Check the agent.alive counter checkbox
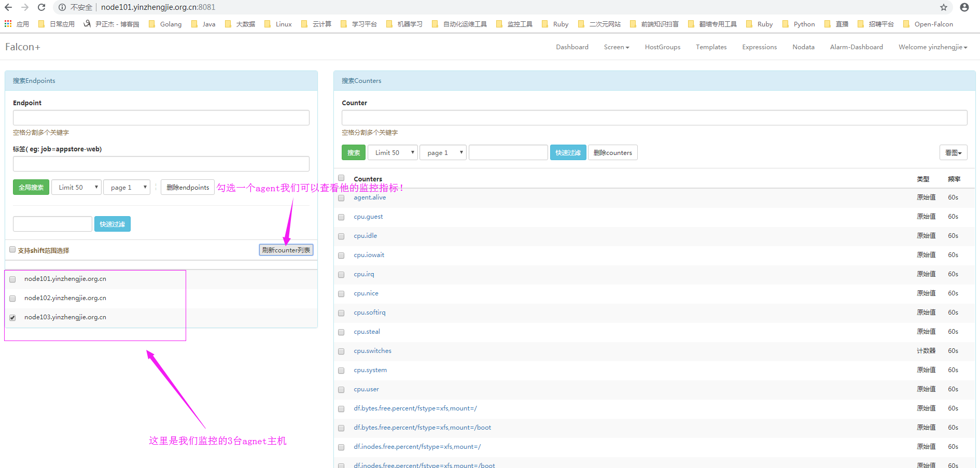The image size is (980, 468). pyautogui.click(x=341, y=198)
